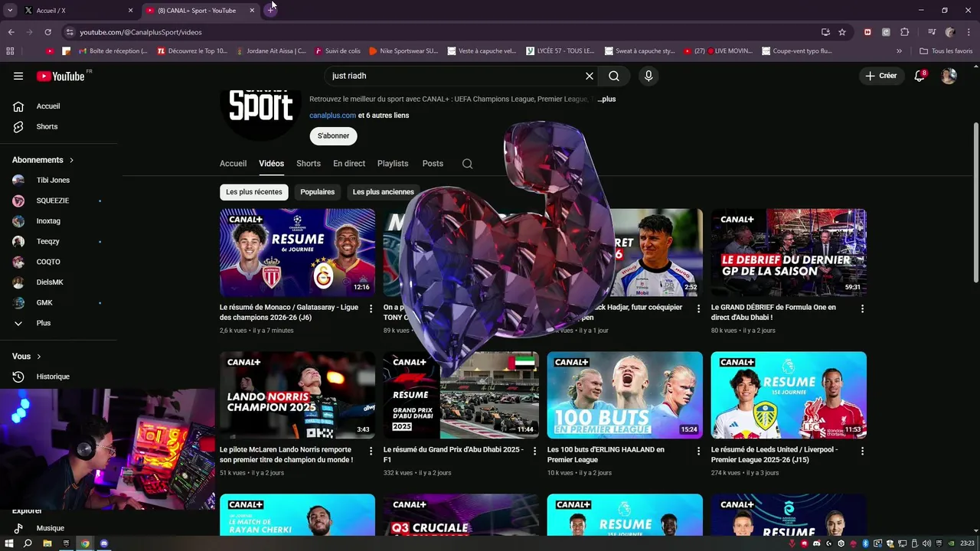
Task: Open the tab search dropdown arrow
Action: coord(10,10)
